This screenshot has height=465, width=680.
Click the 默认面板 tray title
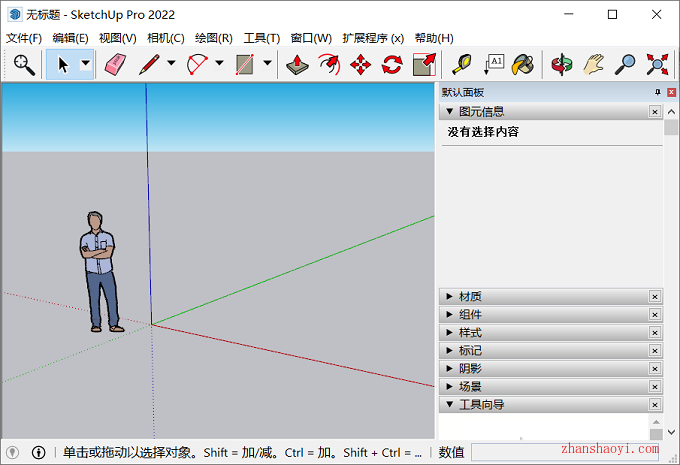[x=463, y=92]
